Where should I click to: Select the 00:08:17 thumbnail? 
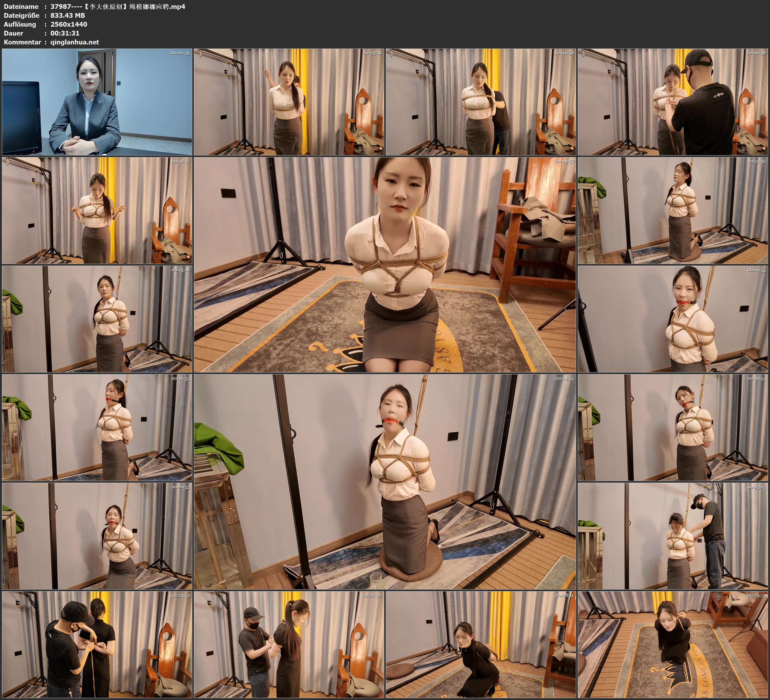tap(97, 210)
